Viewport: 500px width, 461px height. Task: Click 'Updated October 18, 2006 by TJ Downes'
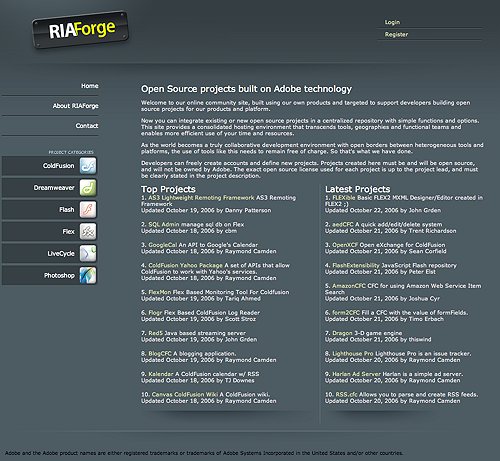198,380
